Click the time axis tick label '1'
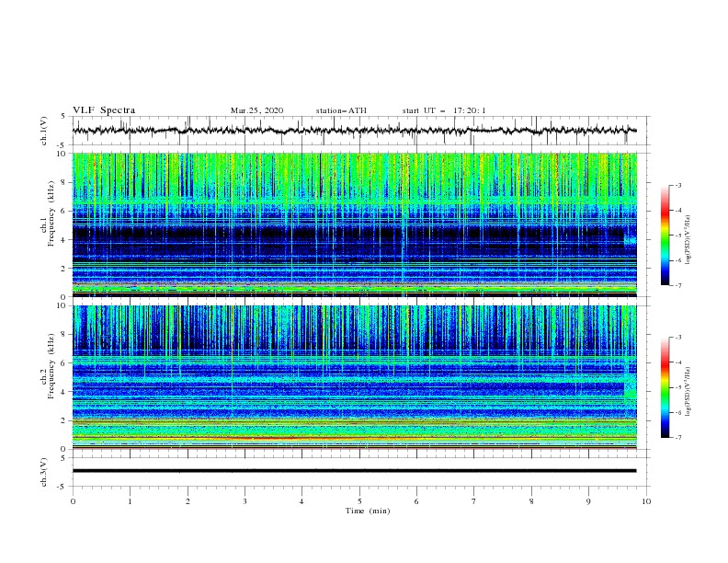 tap(130, 501)
